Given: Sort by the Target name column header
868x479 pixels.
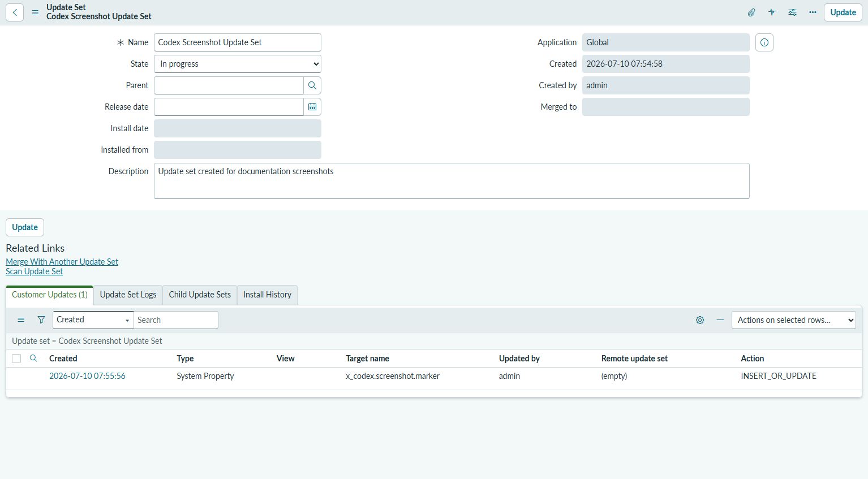Looking at the screenshot, I should 367,359.
